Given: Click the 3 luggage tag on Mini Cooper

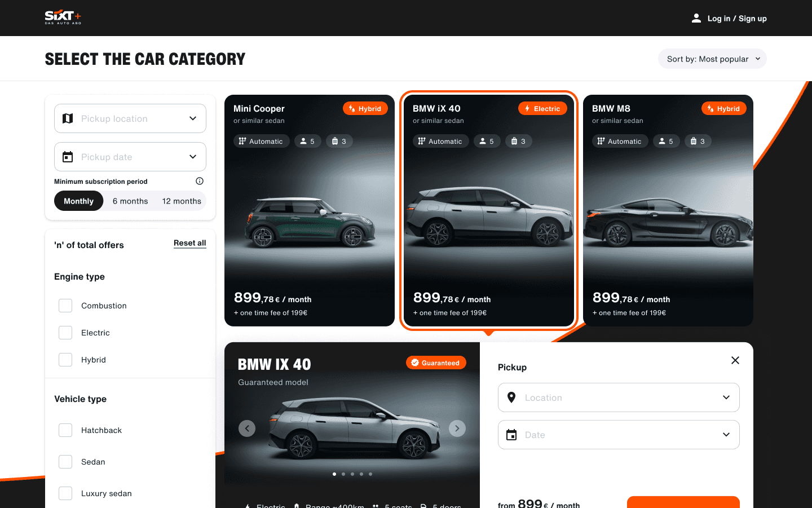Looking at the screenshot, I should coord(339,142).
